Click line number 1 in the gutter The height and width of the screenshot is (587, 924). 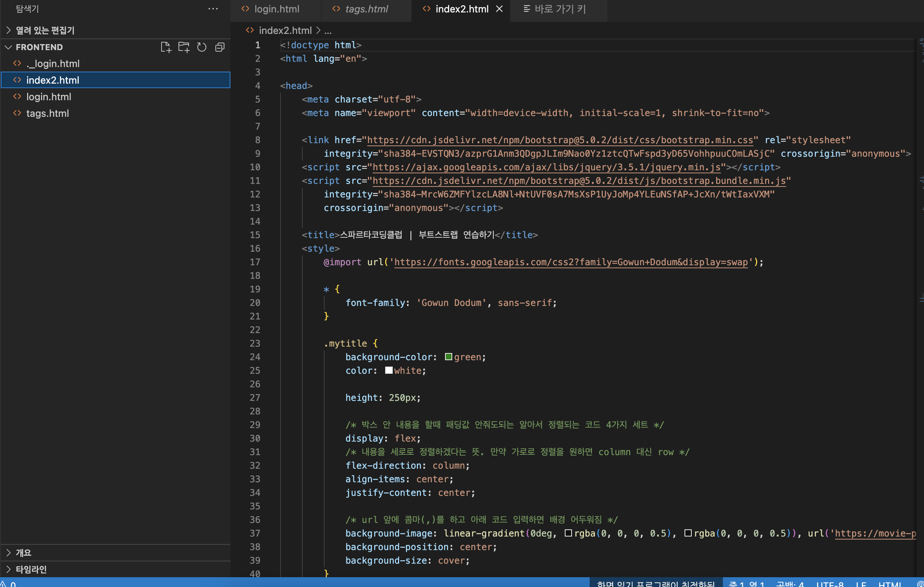pyautogui.click(x=258, y=45)
